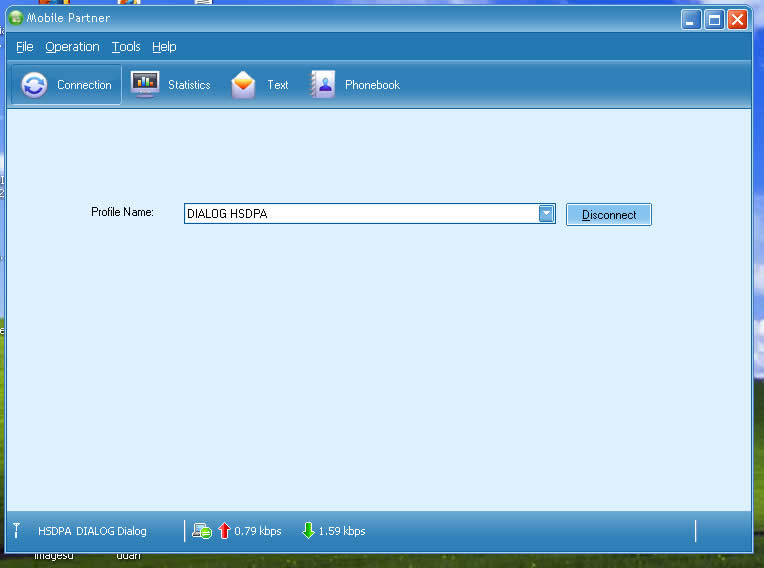Open the Phonebook contact icon
Screen dimensions: 764x568
tap(324, 85)
